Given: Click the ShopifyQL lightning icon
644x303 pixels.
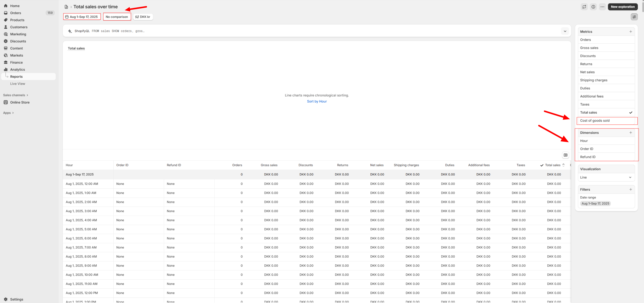Looking at the screenshot, I should tap(70, 31).
